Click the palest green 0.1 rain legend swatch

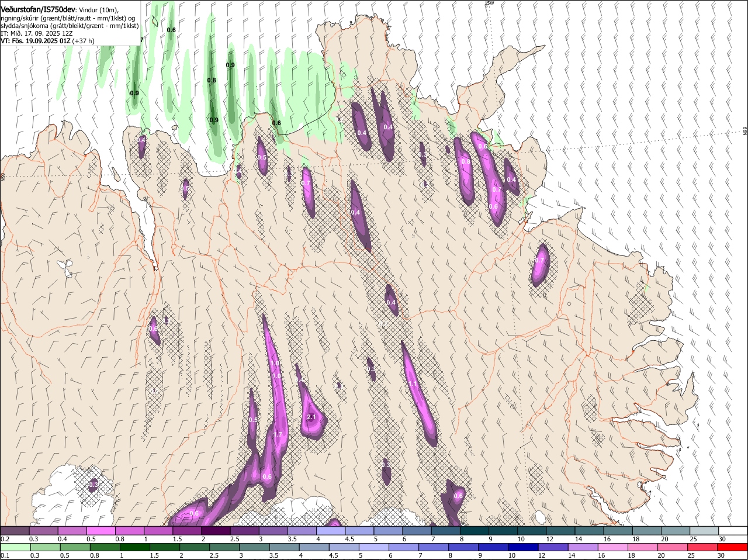point(15,547)
